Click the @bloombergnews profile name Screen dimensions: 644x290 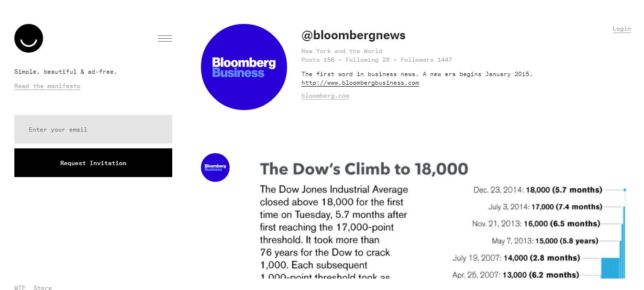(x=354, y=35)
